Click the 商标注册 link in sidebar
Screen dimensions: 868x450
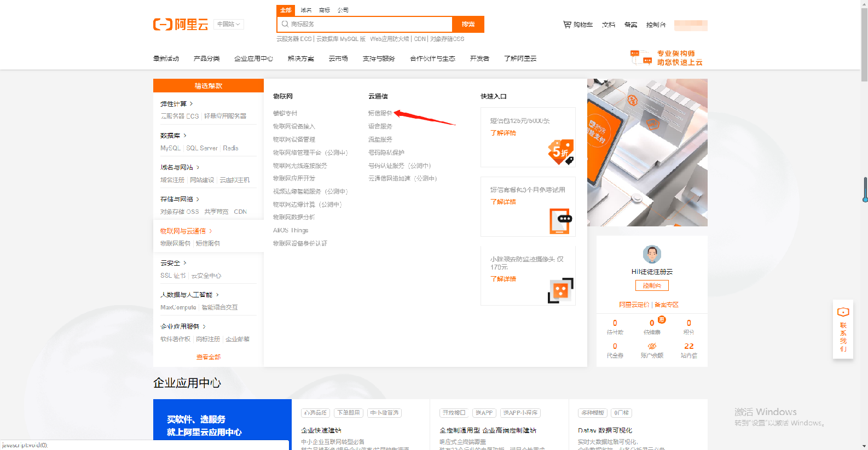(208, 339)
